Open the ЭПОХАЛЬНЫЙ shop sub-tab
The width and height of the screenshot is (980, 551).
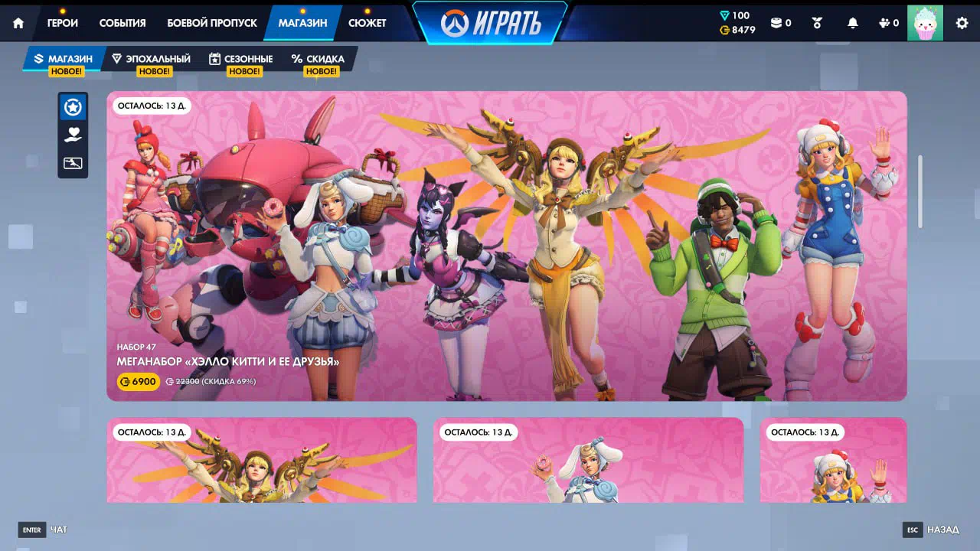coord(151,59)
